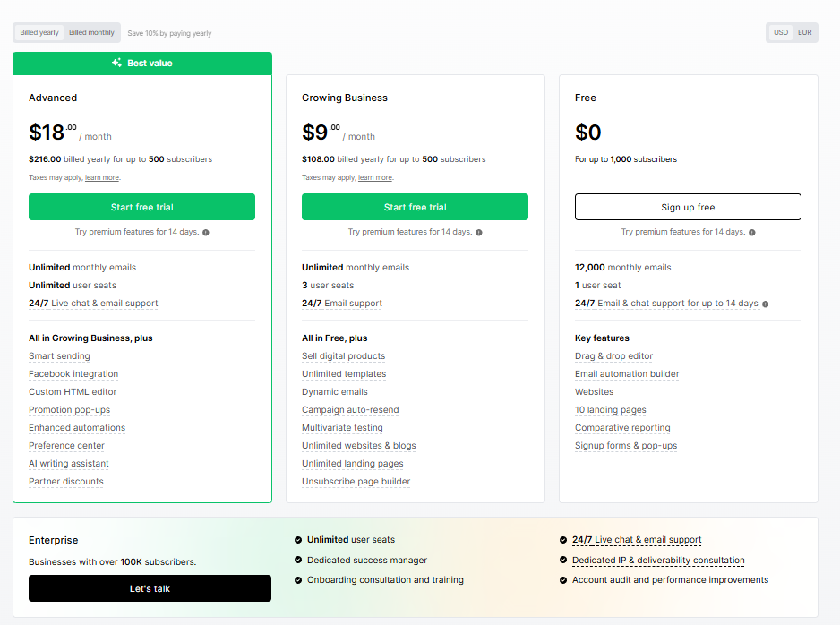The image size is (840, 625).
Task: Click info icon beside Advanced plan trial text
Action: (x=206, y=232)
